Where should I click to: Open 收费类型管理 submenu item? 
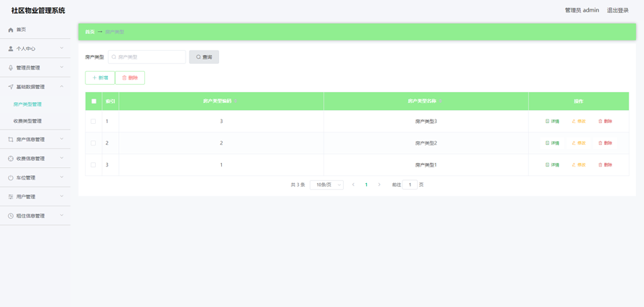28,122
